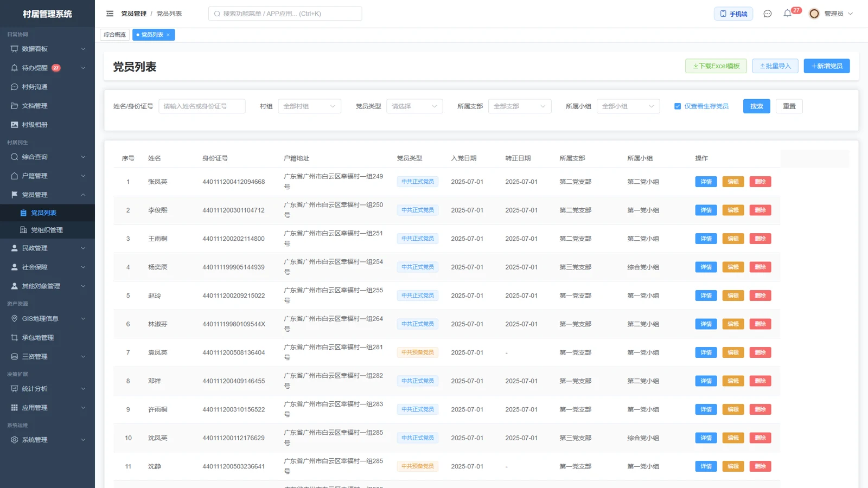Viewport: 868px width, 488px height.
Task: Click the 重置 button
Action: click(789, 106)
